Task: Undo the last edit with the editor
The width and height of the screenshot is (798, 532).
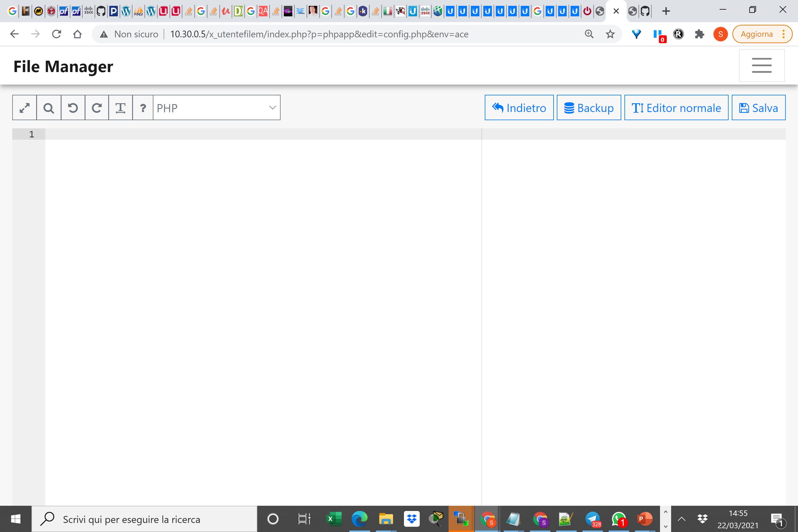Action: 73,108
